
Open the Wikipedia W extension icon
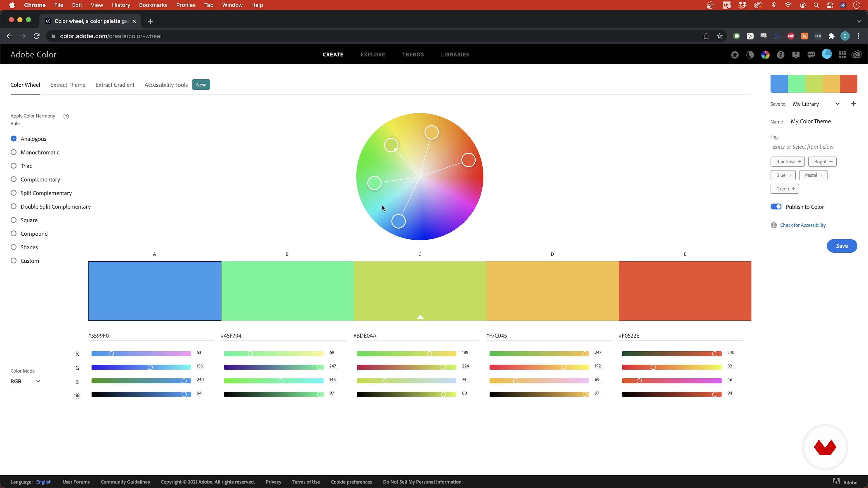pos(750,36)
